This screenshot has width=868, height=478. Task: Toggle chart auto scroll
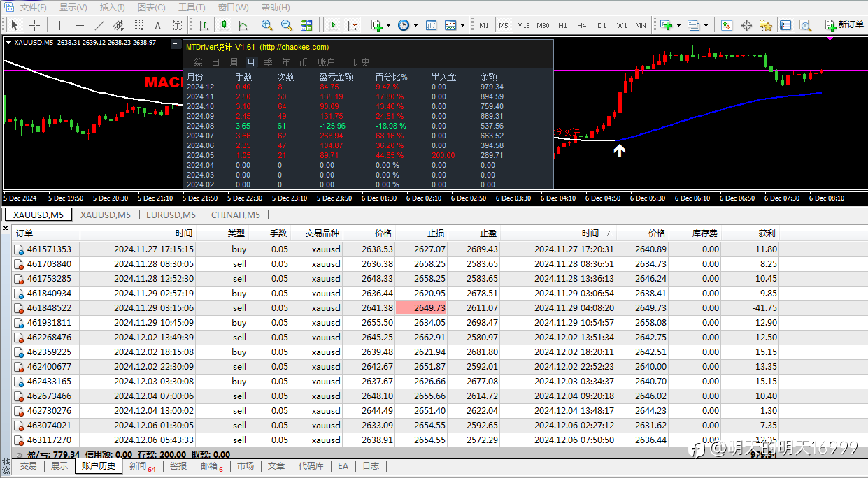tap(332, 25)
